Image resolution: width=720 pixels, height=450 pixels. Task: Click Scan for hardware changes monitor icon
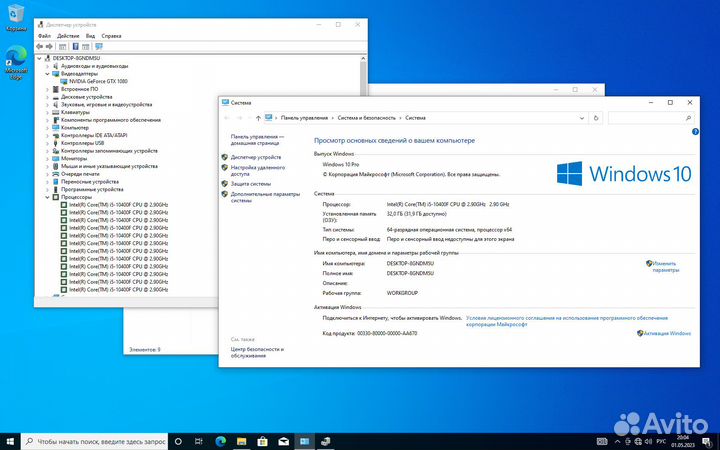pos(99,46)
